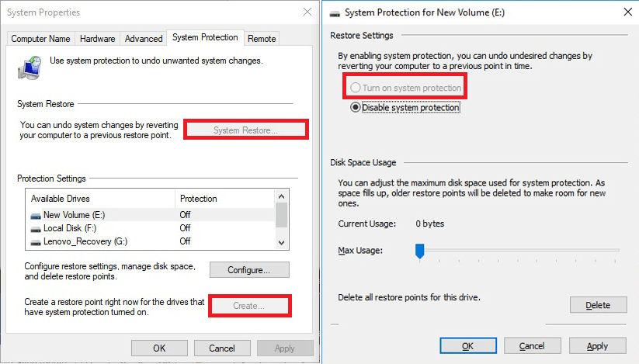This screenshot has width=639, height=364.
Task: Click the Local Disk (F:) drive icon
Action: tap(36, 228)
